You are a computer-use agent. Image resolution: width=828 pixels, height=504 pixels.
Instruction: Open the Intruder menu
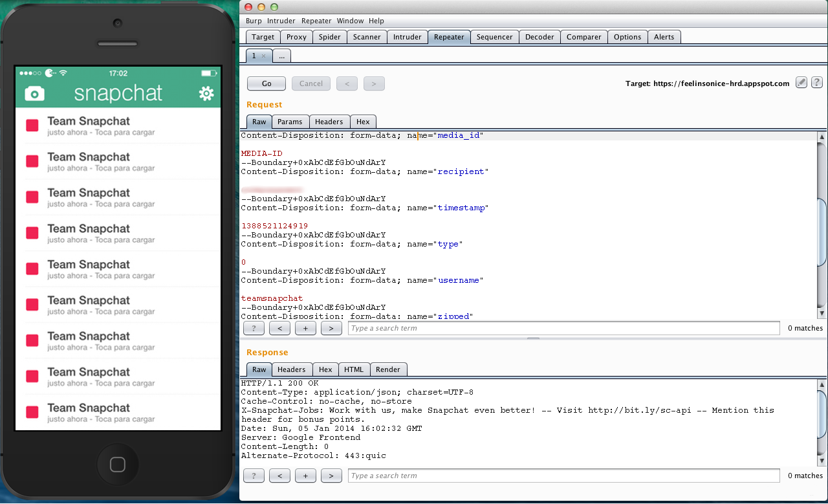[x=281, y=21]
